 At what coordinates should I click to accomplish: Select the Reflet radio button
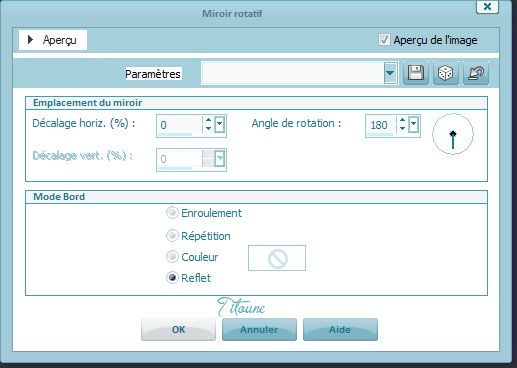pyautogui.click(x=172, y=277)
